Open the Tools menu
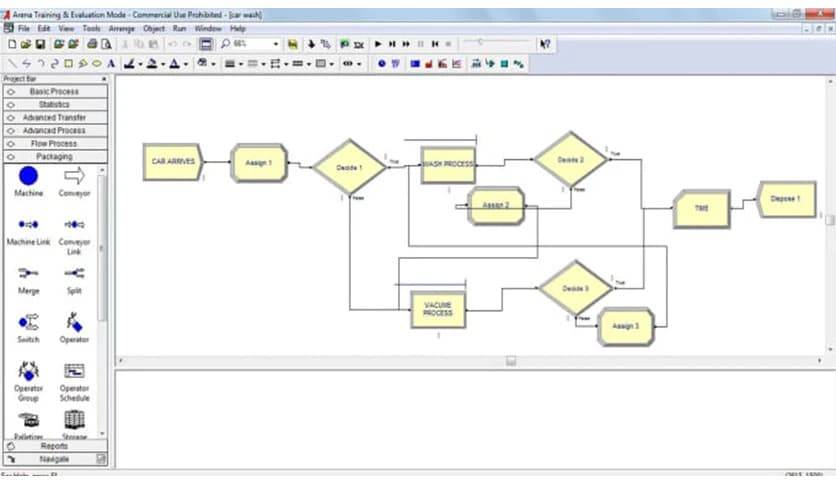The width and height of the screenshot is (836, 484). [x=91, y=28]
